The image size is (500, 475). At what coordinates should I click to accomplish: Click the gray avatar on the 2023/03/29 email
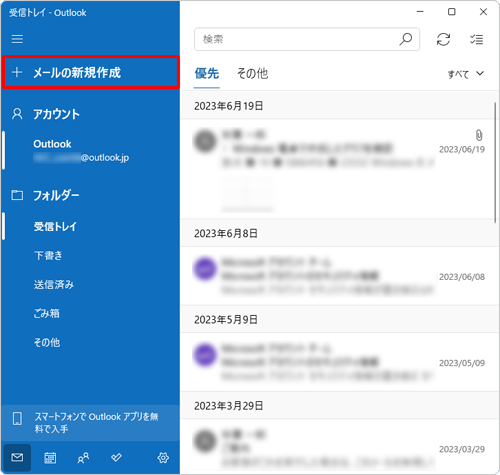(205, 441)
